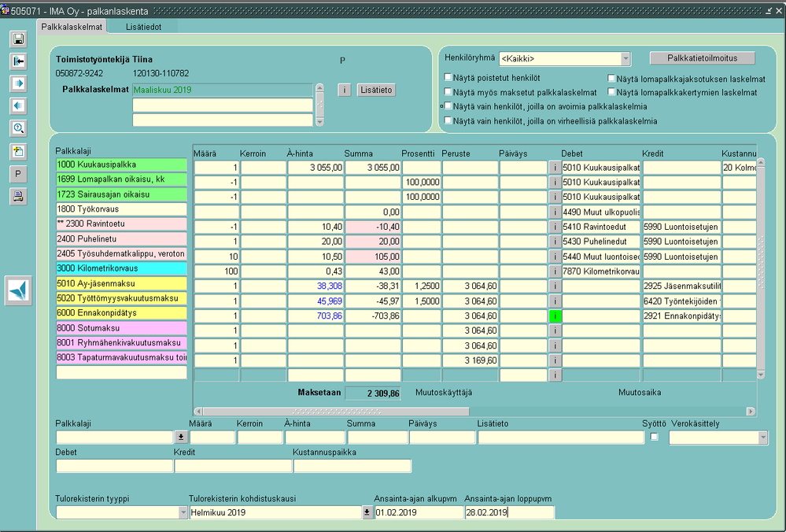Enable Näytä vain henkilöt, joilla on virheellisiä palkkalaskelmia

448,120
